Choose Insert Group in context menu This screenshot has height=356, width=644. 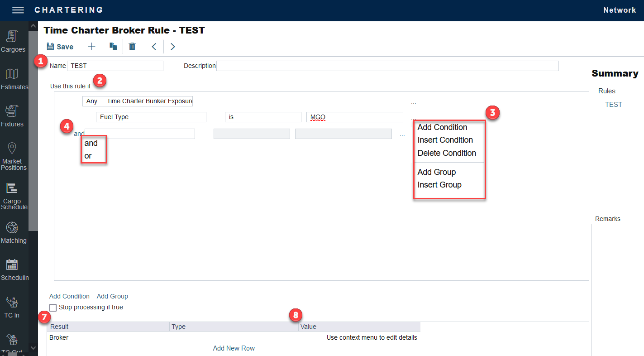(439, 185)
